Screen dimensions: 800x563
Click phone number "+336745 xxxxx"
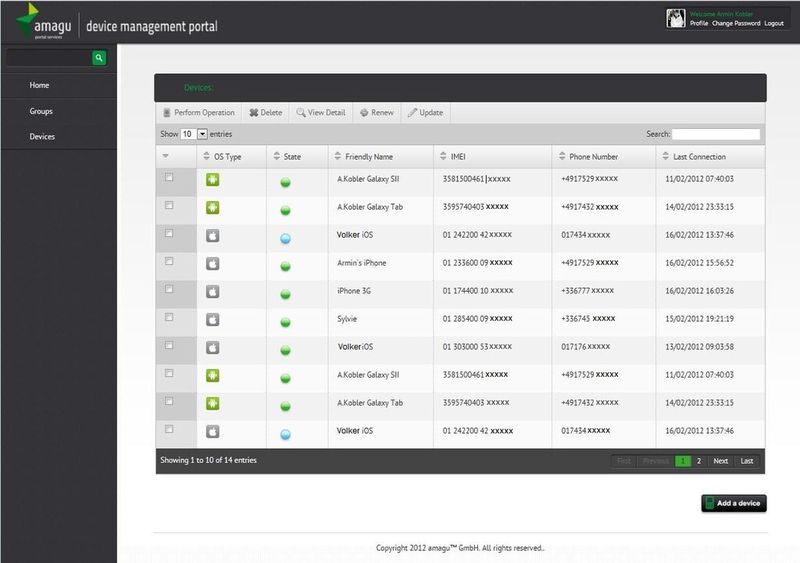588,319
